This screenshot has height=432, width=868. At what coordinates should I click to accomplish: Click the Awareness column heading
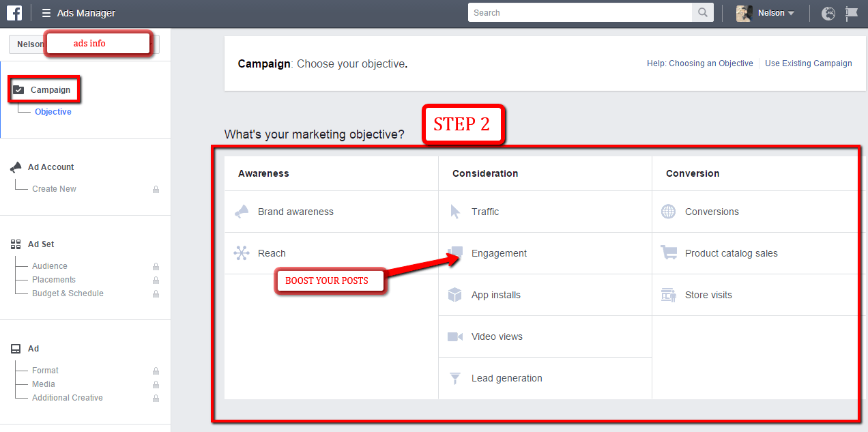[x=263, y=173]
